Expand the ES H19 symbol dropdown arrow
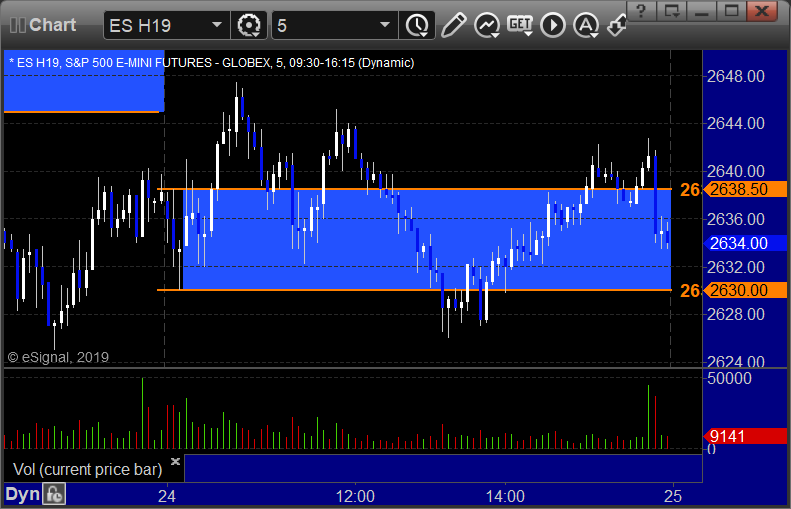Image resolution: width=791 pixels, height=509 pixels. pyautogui.click(x=217, y=25)
